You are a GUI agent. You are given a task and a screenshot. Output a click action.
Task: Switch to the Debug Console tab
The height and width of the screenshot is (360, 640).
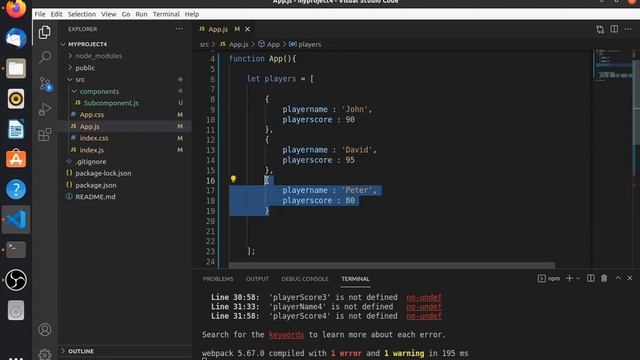tap(305, 279)
